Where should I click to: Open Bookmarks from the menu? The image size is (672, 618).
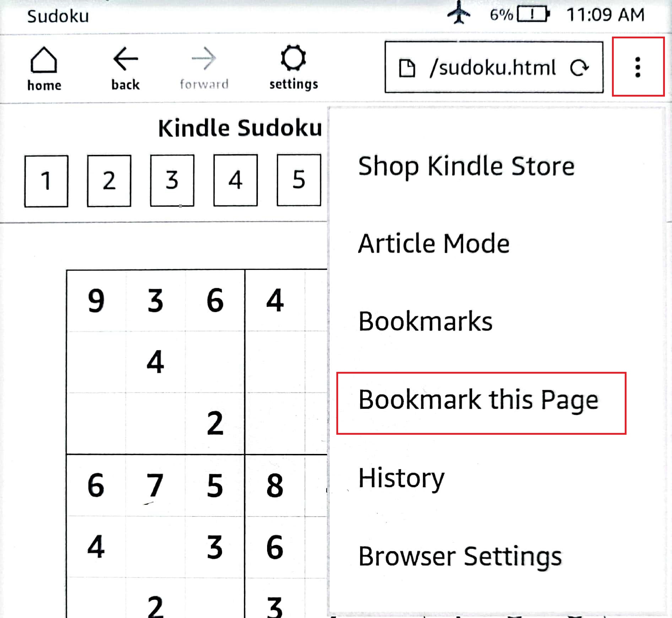click(x=425, y=321)
